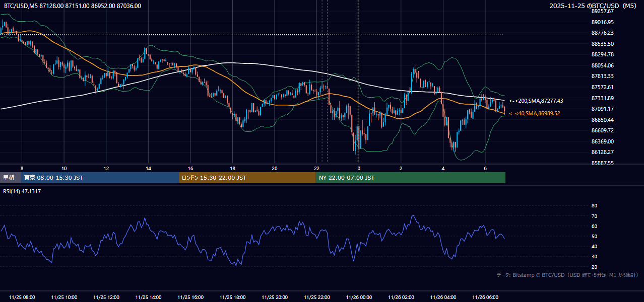Click price axis value 87331.89
644x302 pixels.
pyautogui.click(x=602, y=98)
